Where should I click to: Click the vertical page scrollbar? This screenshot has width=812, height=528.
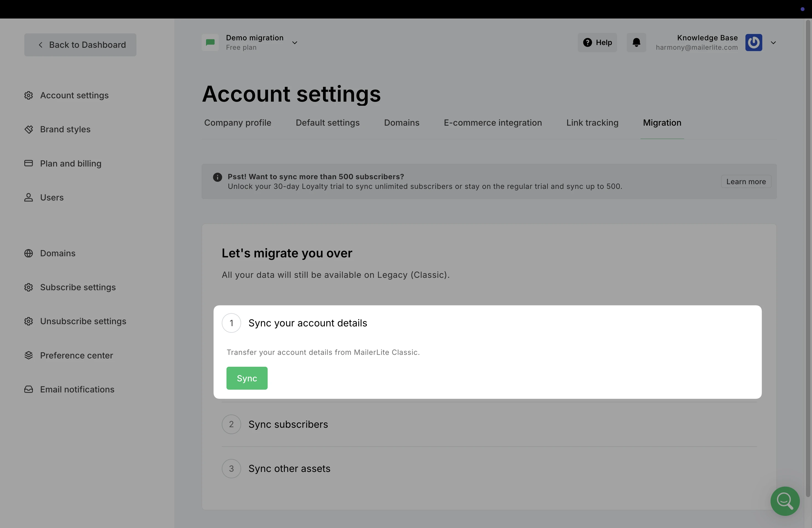click(808, 258)
